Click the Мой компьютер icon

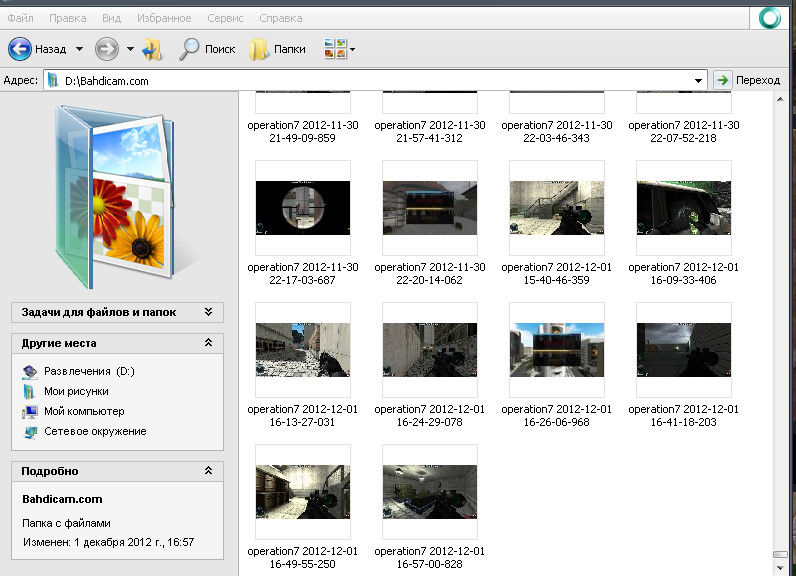pyautogui.click(x=30, y=412)
